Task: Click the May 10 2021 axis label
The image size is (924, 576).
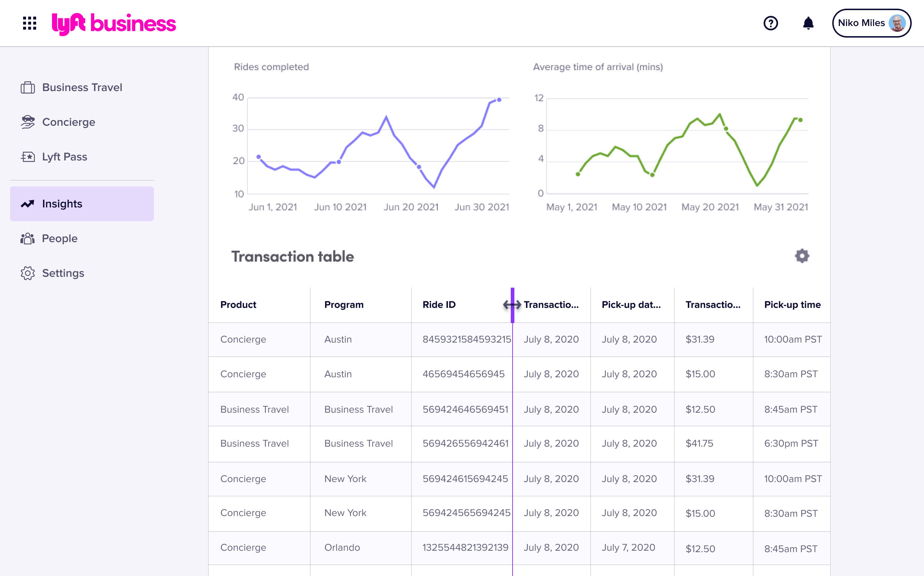Action: [x=639, y=207]
